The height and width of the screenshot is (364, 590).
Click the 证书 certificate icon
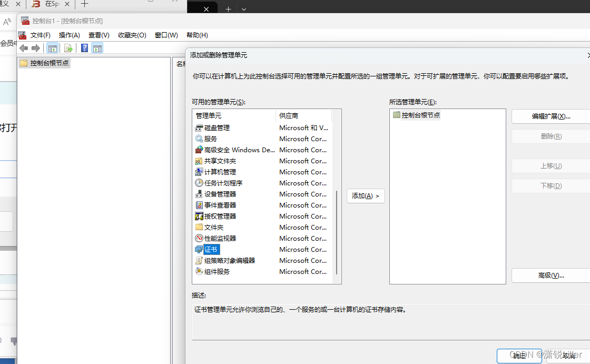point(199,250)
